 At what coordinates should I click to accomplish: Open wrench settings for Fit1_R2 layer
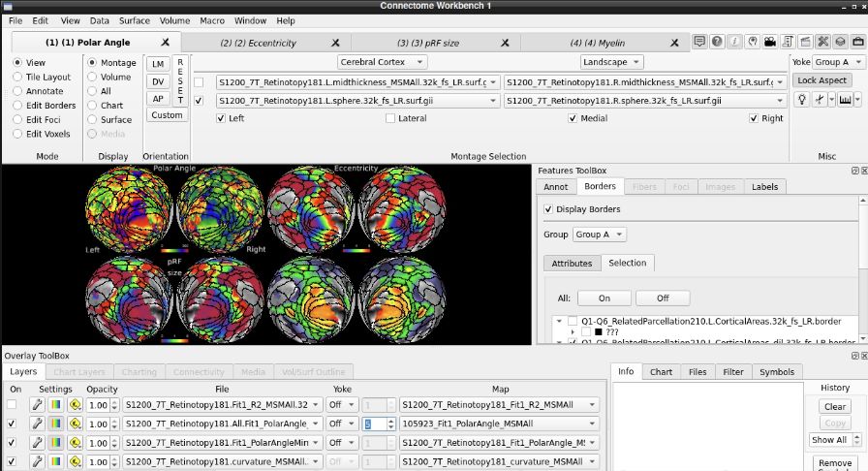pos(37,405)
